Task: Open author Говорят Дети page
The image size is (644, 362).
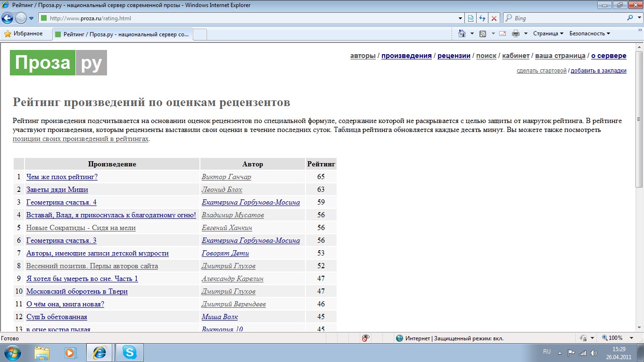Action: pos(225,253)
